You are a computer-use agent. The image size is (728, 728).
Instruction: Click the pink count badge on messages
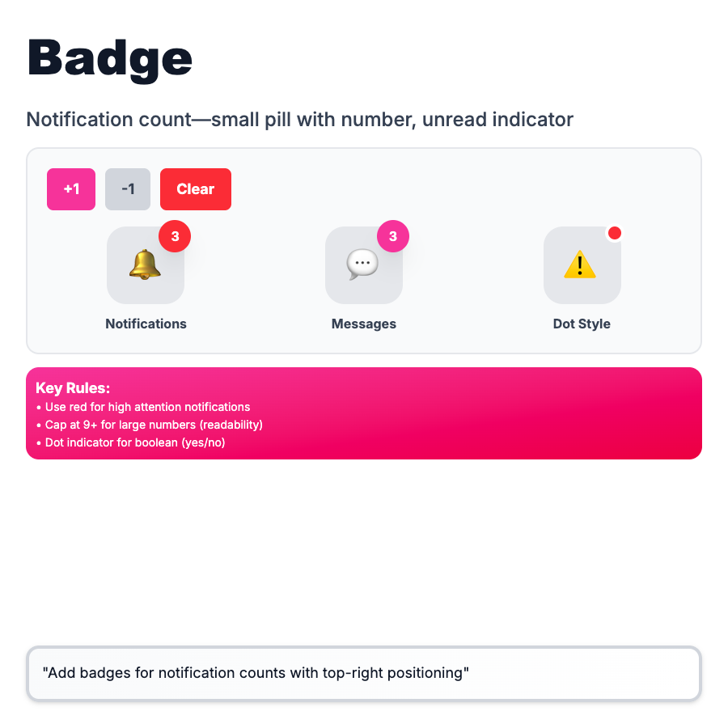pos(393,236)
